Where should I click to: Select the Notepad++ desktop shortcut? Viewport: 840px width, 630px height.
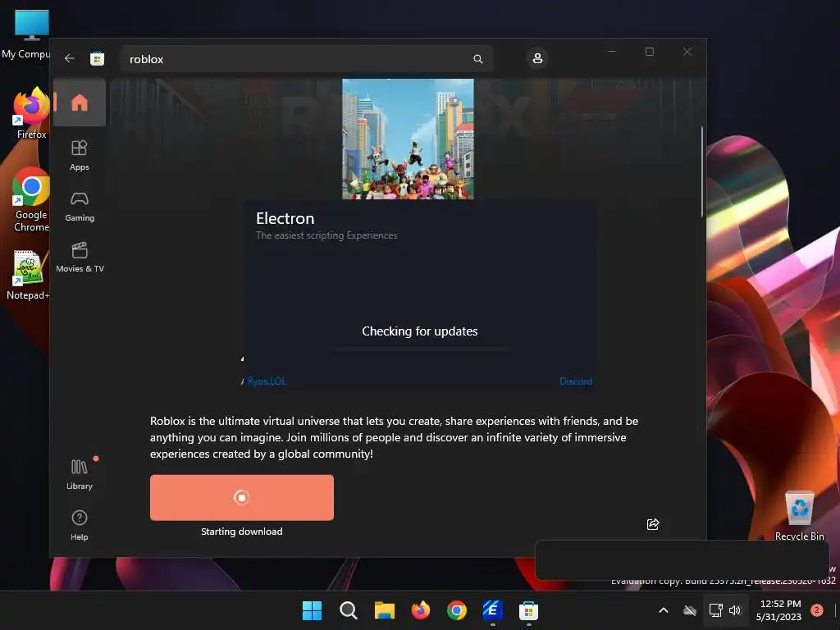pyautogui.click(x=28, y=274)
